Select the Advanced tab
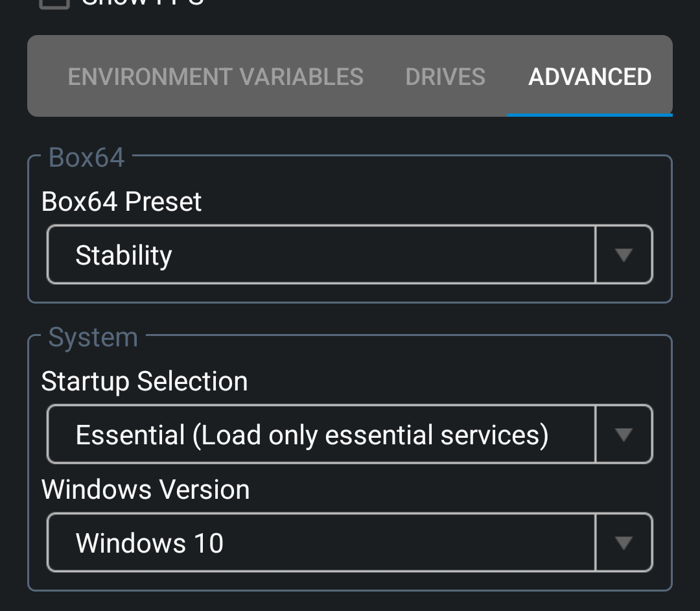 click(x=590, y=77)
